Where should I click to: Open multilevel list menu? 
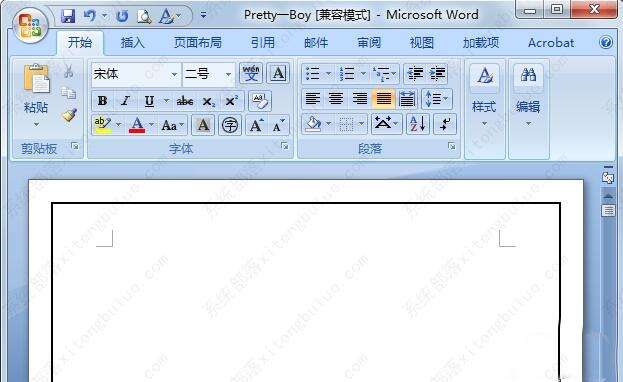(x=384, y=74)
